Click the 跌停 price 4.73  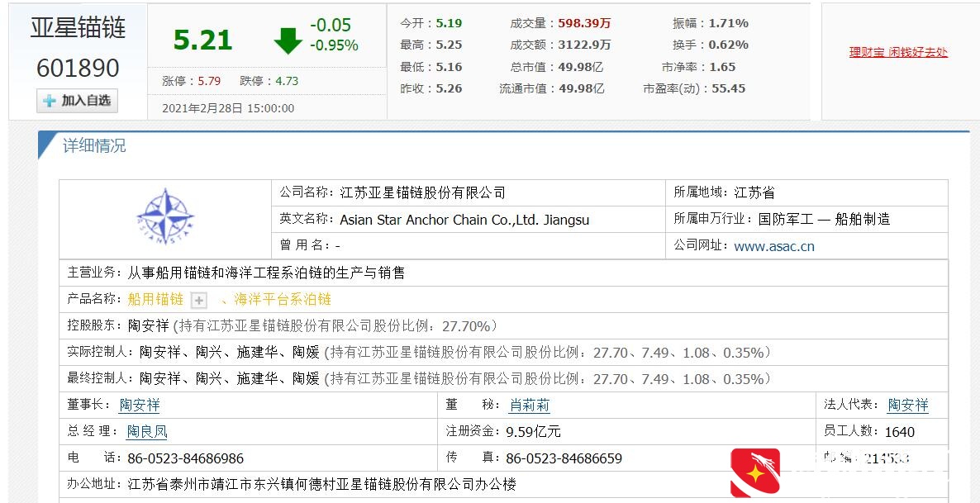click(287, 81)
